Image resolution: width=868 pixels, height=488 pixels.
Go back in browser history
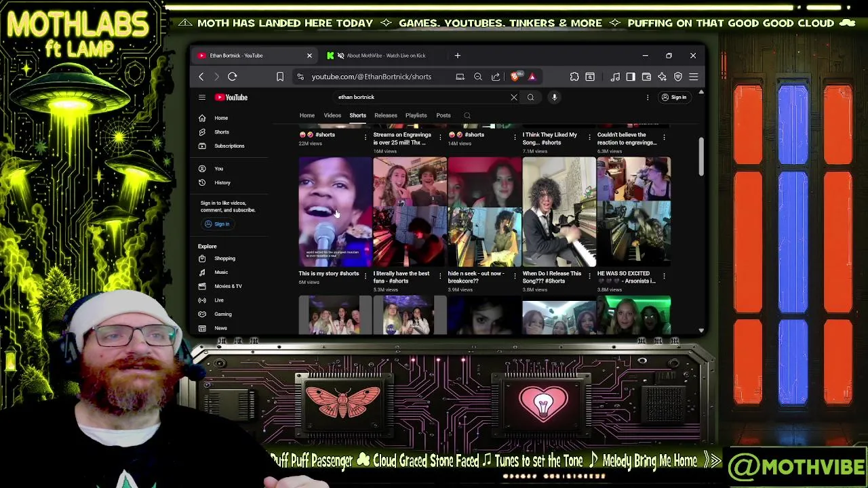tap(201, 77)
